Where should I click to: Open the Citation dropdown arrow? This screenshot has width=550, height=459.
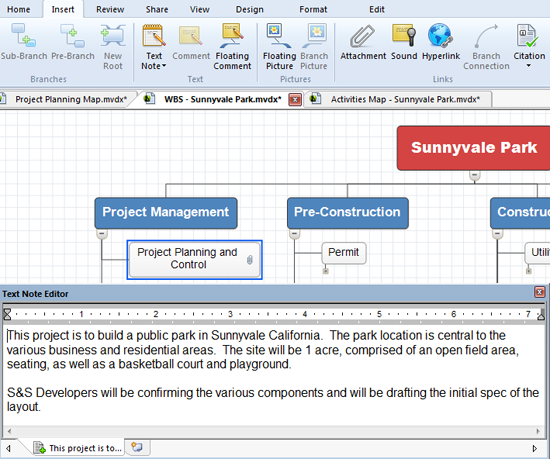point(529,66)
